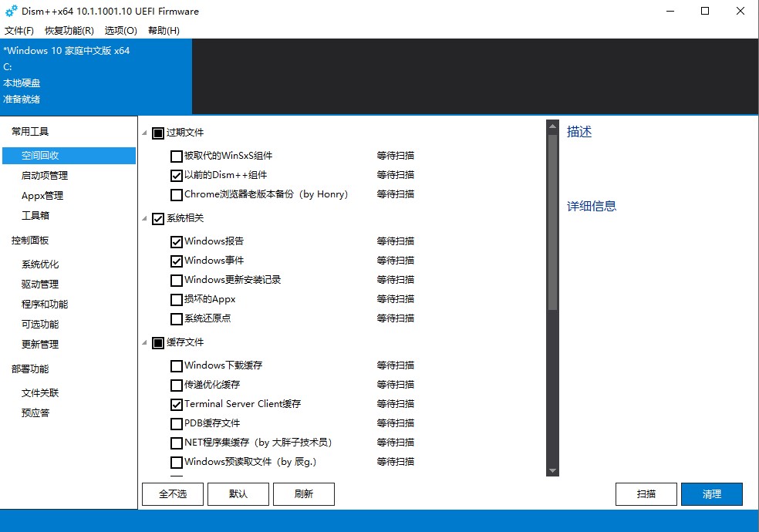
Task: Open the 恢复功能 menu
Action: click(x=69, y=30)
